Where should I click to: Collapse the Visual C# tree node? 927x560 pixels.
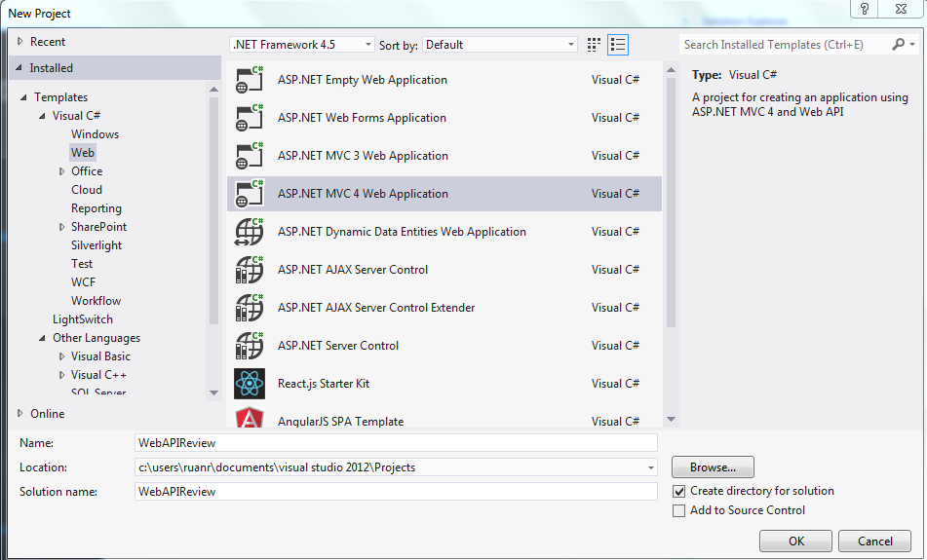pyautogui.click(x=42, y=116)
